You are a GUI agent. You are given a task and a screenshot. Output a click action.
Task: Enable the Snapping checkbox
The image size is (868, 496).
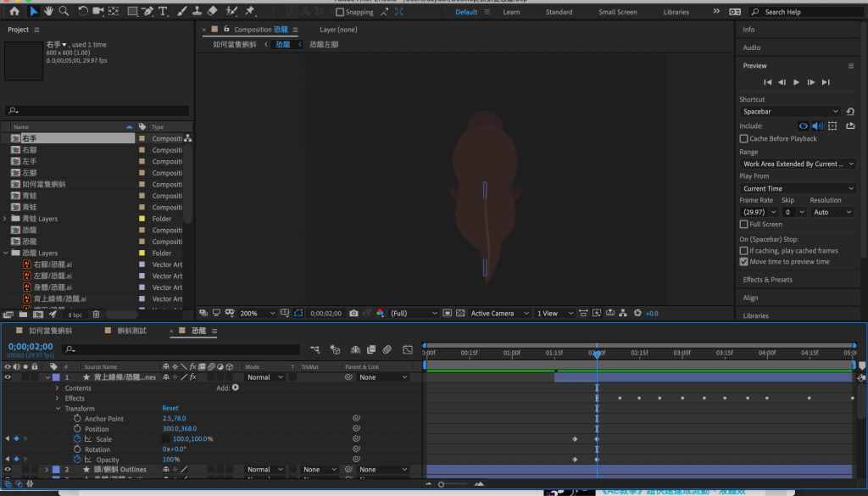point(340,13)
